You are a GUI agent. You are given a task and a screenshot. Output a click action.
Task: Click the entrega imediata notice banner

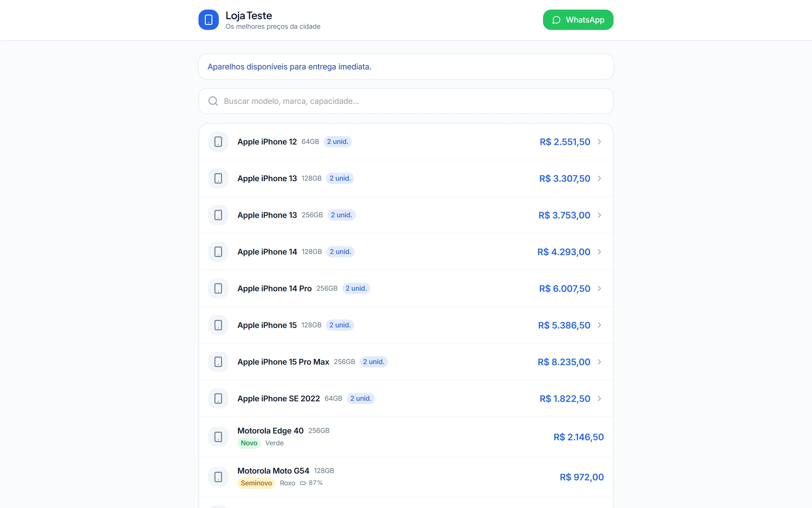coord(406,67)
